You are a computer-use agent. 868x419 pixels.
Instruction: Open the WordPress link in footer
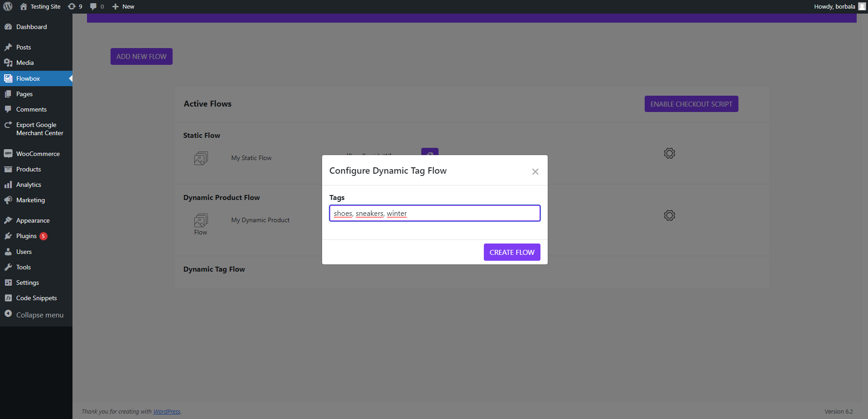(167, 412)
